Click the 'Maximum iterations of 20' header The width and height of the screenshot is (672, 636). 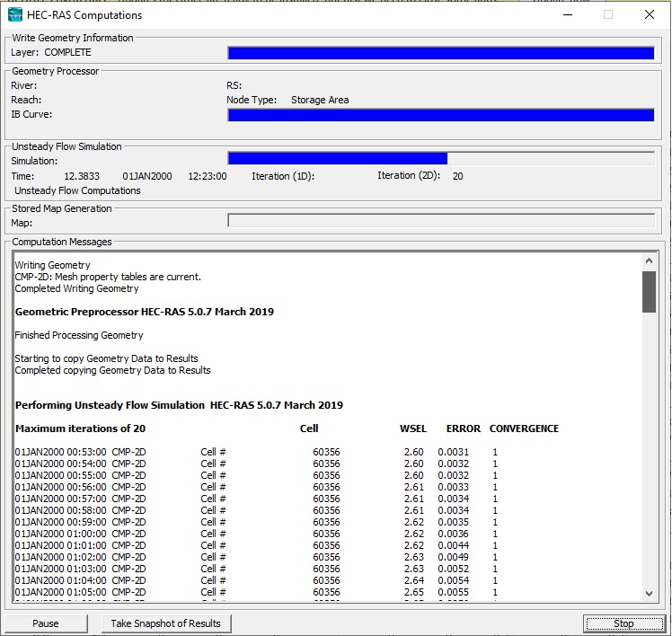[80, 428]
